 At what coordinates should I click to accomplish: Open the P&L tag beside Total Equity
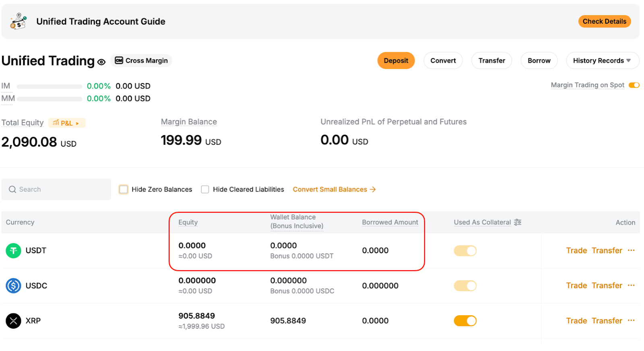(67, 123)
